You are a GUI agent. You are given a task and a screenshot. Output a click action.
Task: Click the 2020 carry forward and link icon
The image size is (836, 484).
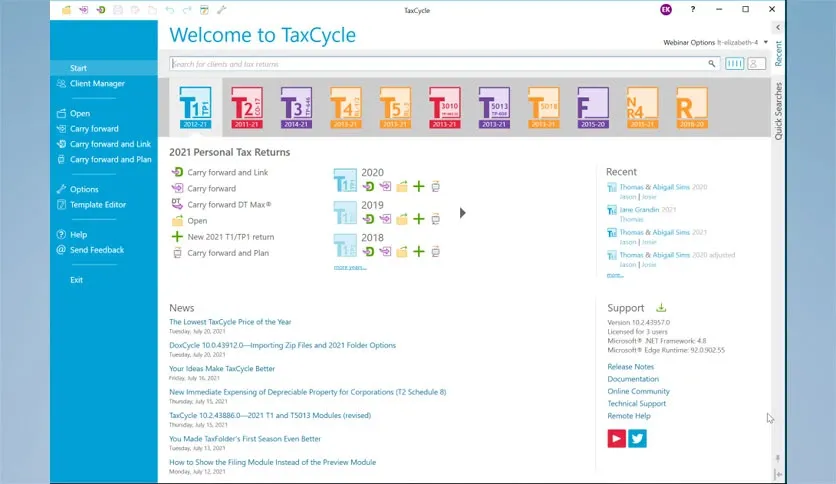point(368,187)
